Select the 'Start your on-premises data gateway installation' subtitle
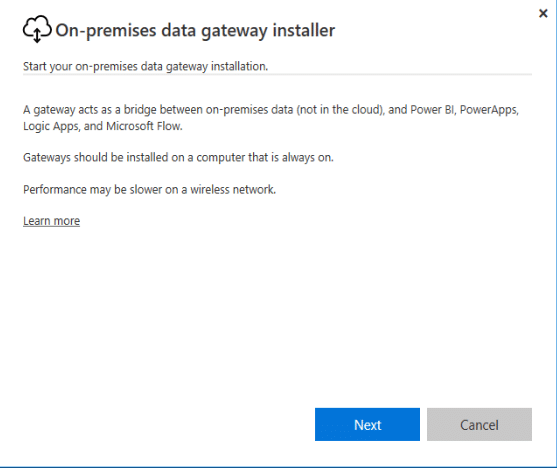 point(145,66)
